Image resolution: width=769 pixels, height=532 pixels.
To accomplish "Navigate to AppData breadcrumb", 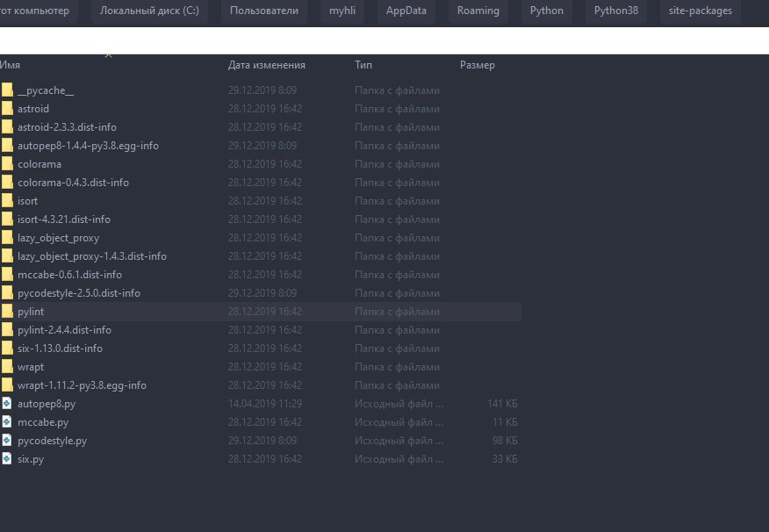I will tap(406, 11).
